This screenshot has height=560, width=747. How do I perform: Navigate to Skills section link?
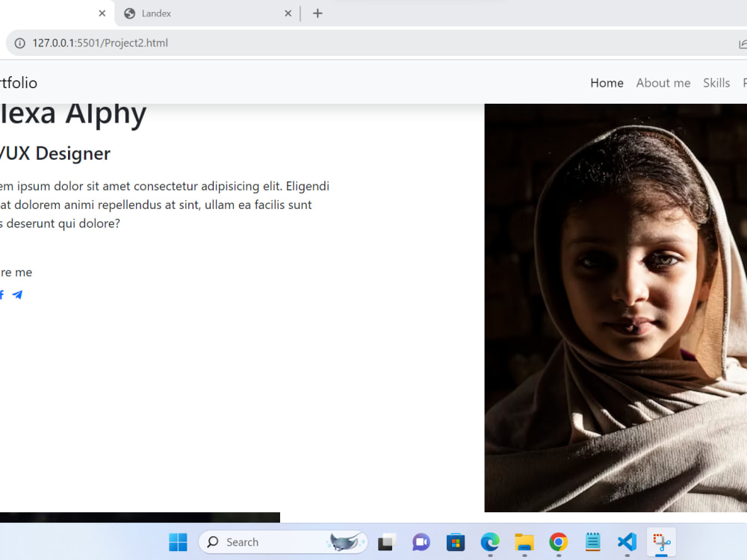pyautogui.click(x=716, y=83)
